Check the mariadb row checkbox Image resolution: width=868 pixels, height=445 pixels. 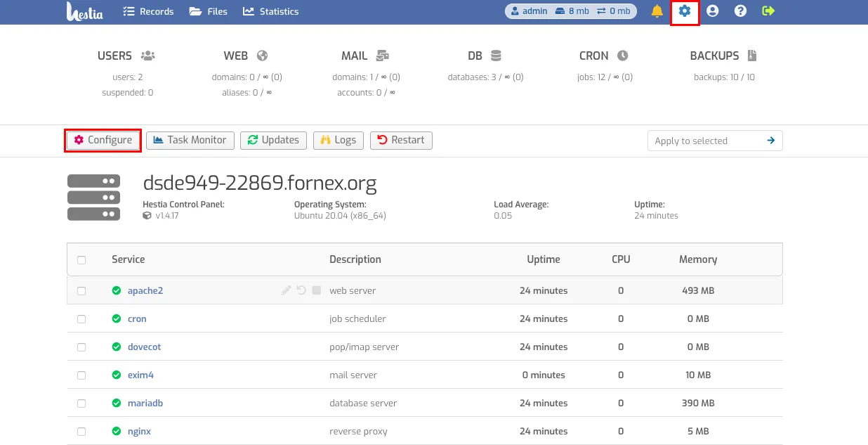81,403
